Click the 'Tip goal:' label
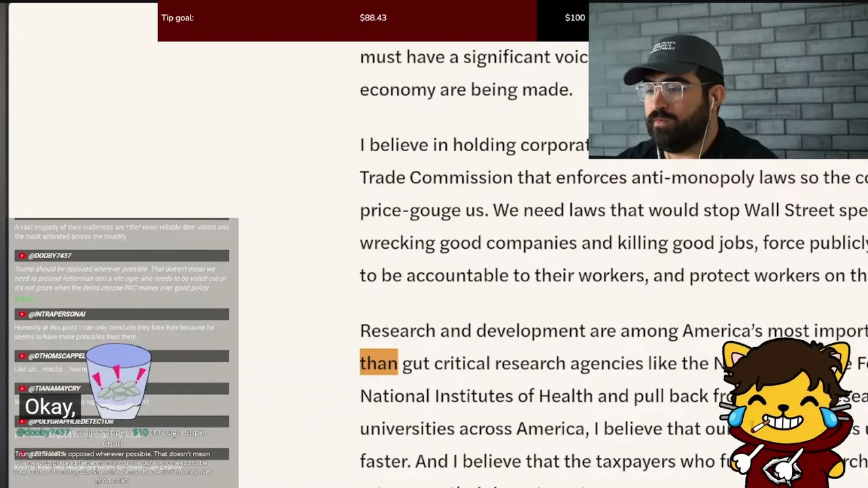This screenshot has width=868, height=488. tap(178, 18)
